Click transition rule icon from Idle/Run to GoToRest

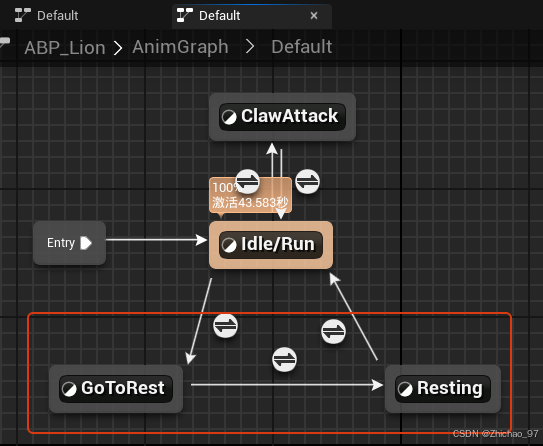[x=225, y=325]
